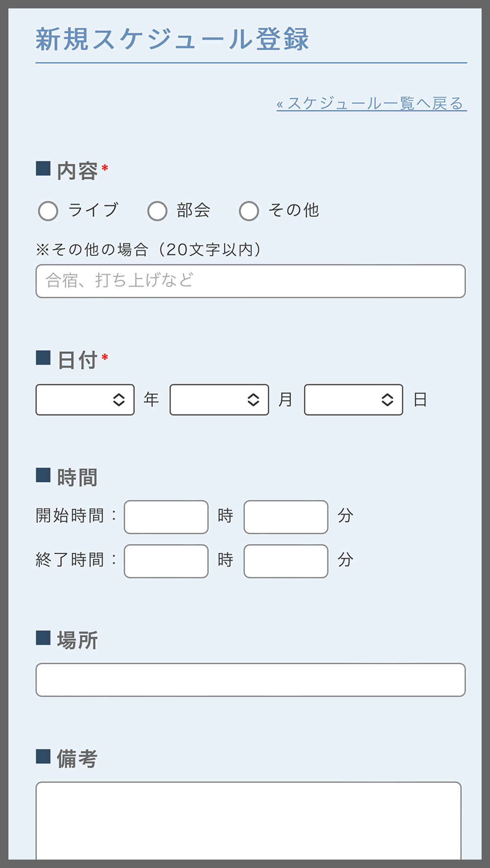The image size is (490, 868).
Task: Click the end time minute (分) field
Action: [x=285, y=560]
